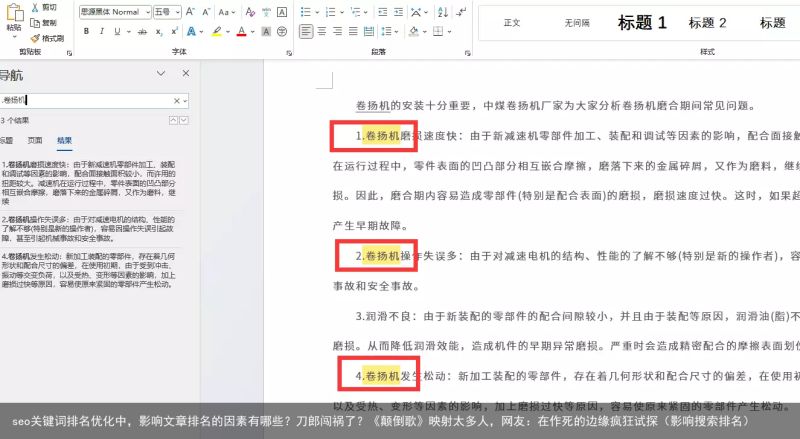
Task: Decrease font size with the smaller A icon
Action: pyautogui.click(x=206, y=11)
